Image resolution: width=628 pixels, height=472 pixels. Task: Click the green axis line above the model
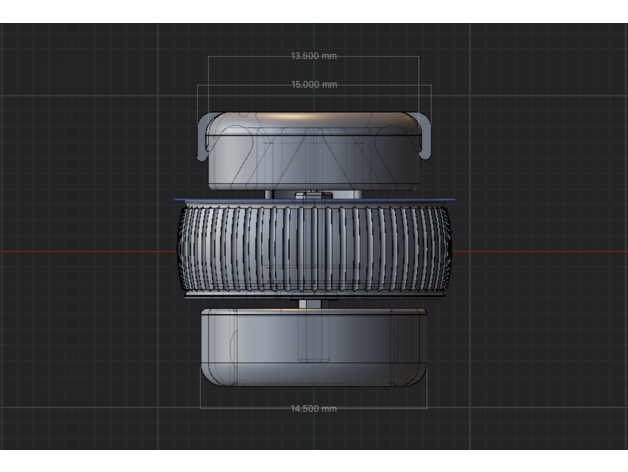[x=314, y=35]
